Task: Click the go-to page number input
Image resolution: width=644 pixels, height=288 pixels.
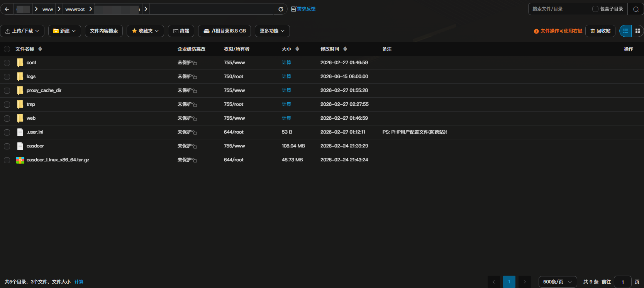Action: point(622,282)
